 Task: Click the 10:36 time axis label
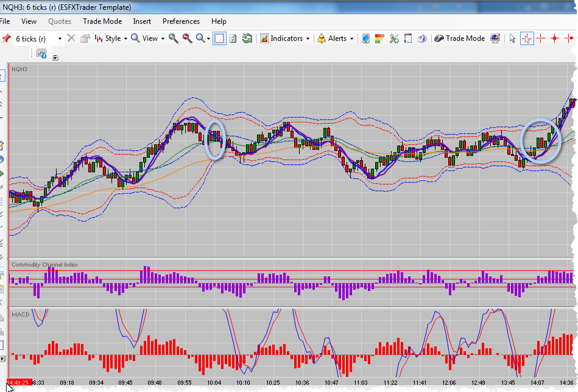tap(302, 382)
